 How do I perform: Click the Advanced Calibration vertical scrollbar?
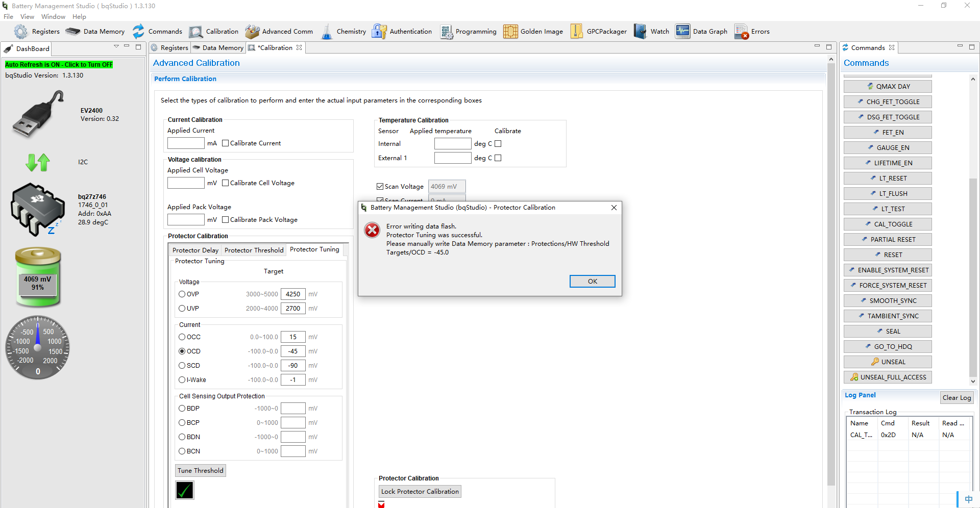830,270
